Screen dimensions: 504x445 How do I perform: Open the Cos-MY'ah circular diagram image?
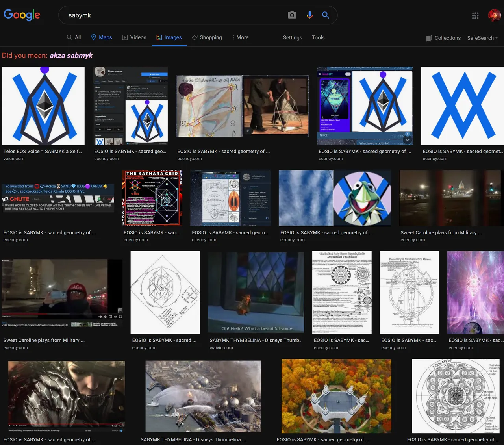pos(456,396)
